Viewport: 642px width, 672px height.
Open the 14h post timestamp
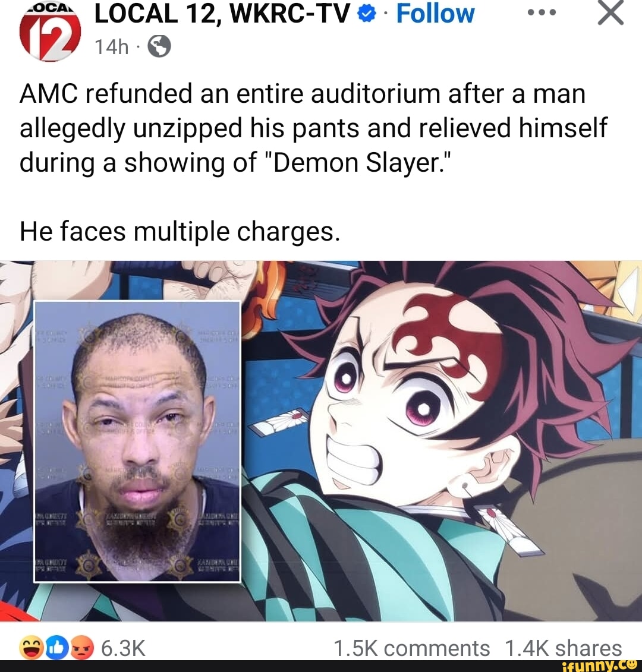(112, 46)
